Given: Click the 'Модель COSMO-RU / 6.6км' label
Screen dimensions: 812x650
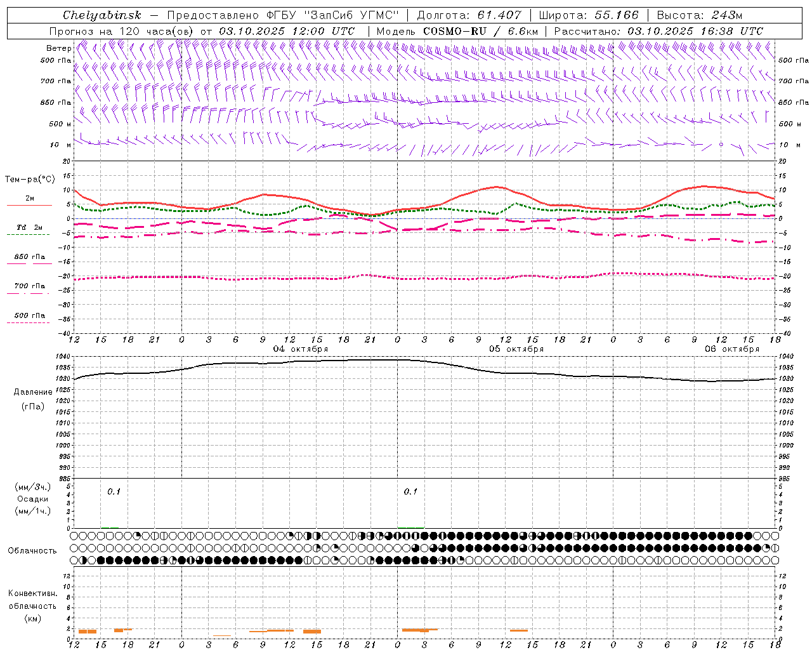Looking at the screenshot, I should point(457,31).
